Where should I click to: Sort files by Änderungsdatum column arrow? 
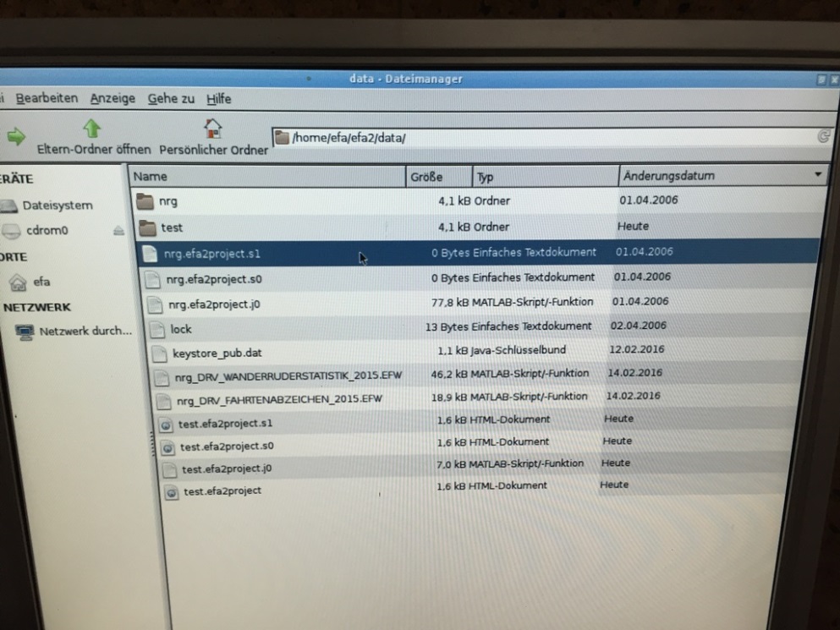pyautogui.click(x=817, y=176)
